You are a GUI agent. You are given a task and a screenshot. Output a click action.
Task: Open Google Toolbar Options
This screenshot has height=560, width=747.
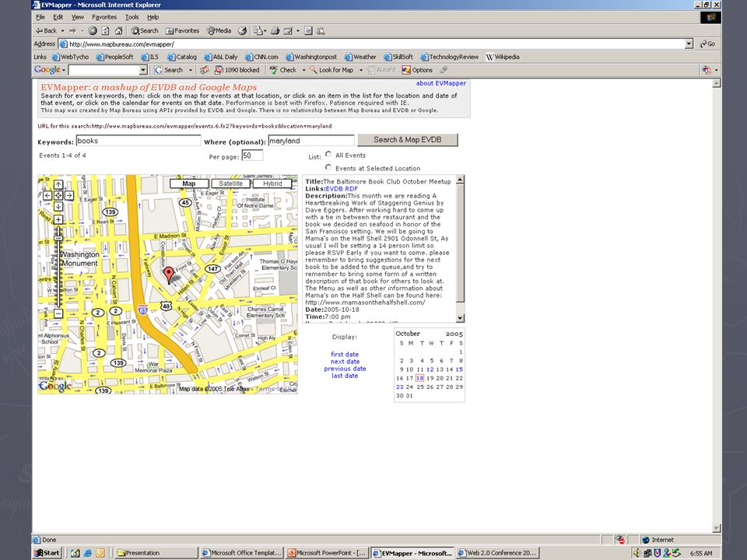point(417,70)
